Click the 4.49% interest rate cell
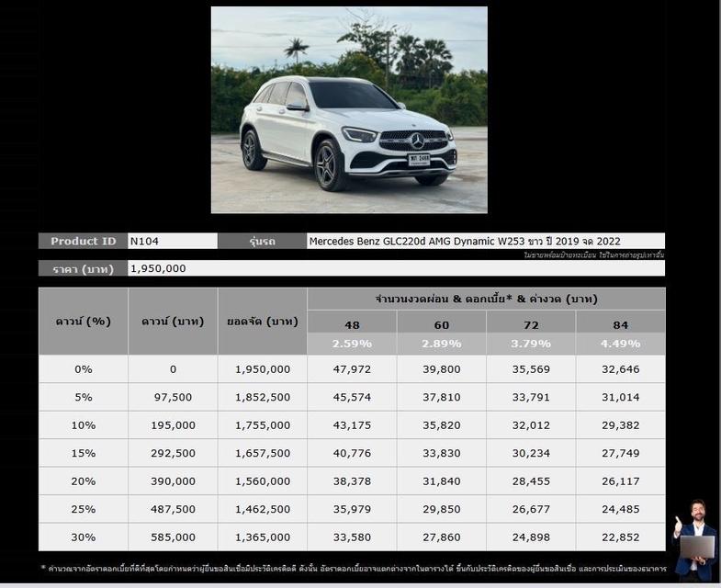The height and width of the screenshot is (588, 721). pyautogui.click(x=620, y=344)
